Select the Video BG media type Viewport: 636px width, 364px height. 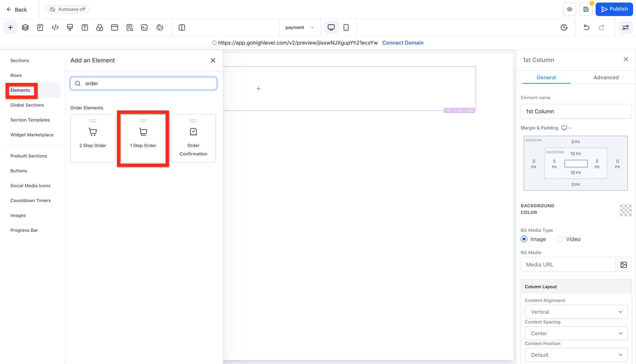tap(560, 239)
